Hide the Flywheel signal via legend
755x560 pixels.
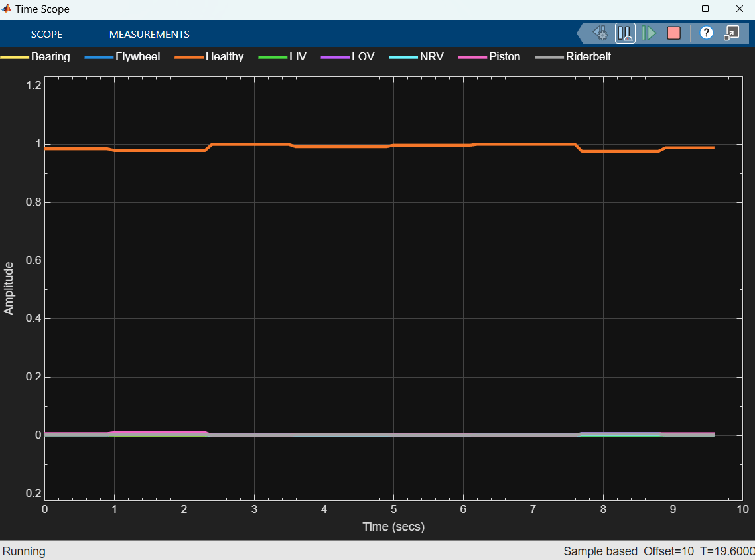137,57
